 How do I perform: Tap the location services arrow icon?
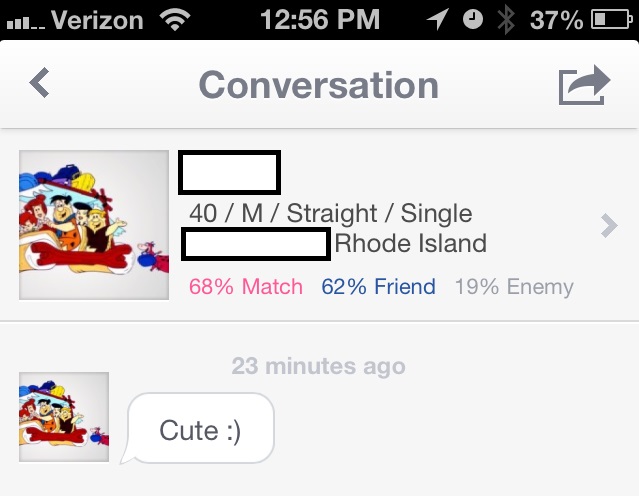tap(437, 19)
